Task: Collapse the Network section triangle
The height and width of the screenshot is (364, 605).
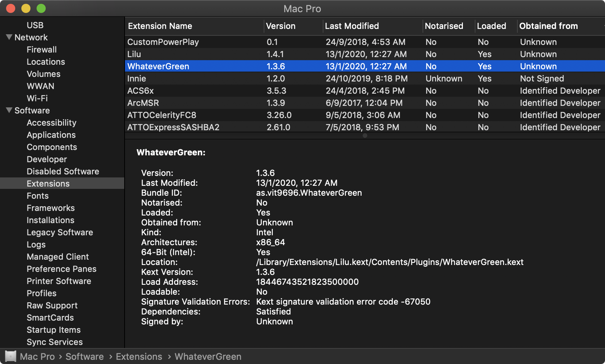Action: tap(10, 37)
